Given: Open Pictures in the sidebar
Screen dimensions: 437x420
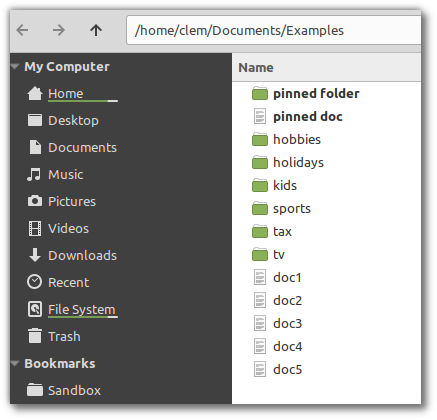Looking at the screenshot, I should coord(72,201).
